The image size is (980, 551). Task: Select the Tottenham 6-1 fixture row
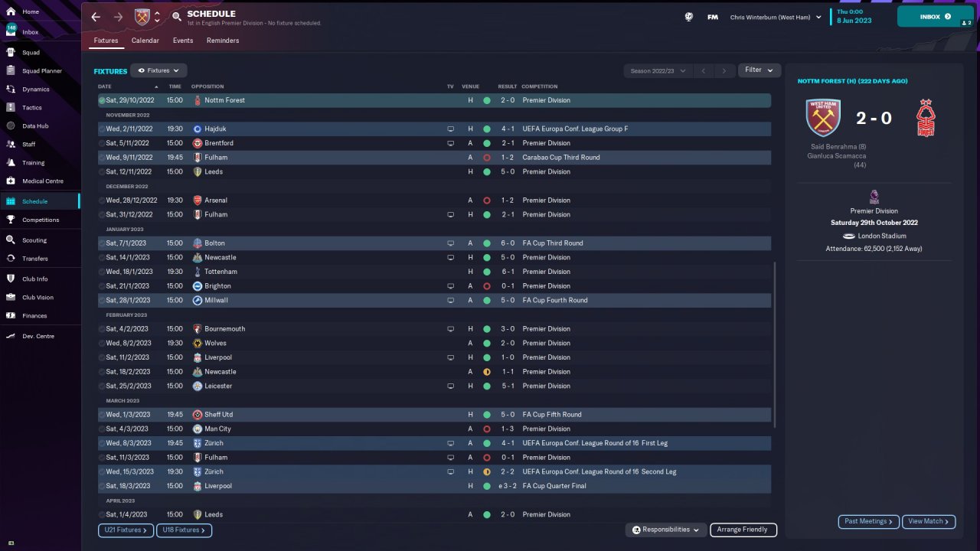pos(434,272)
